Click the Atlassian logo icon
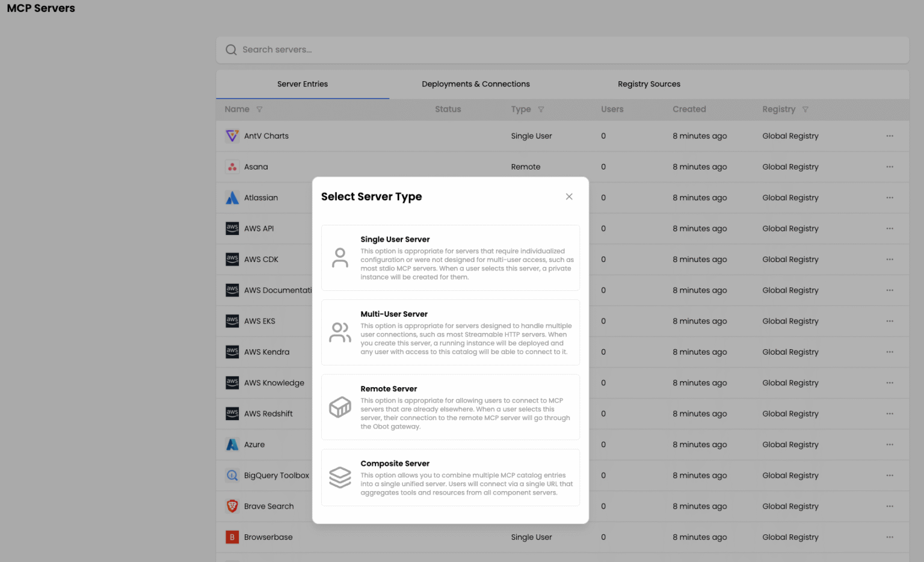924x562 pixels. coord(232,198)
